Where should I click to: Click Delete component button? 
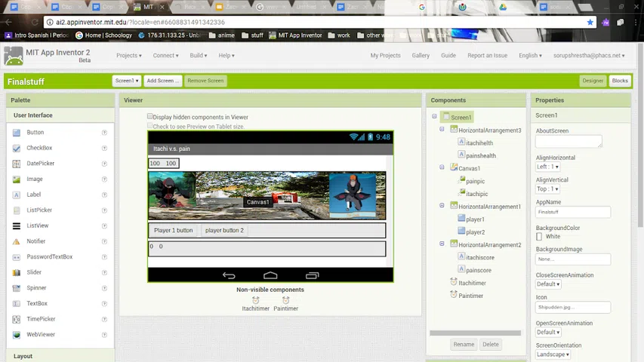491,345
